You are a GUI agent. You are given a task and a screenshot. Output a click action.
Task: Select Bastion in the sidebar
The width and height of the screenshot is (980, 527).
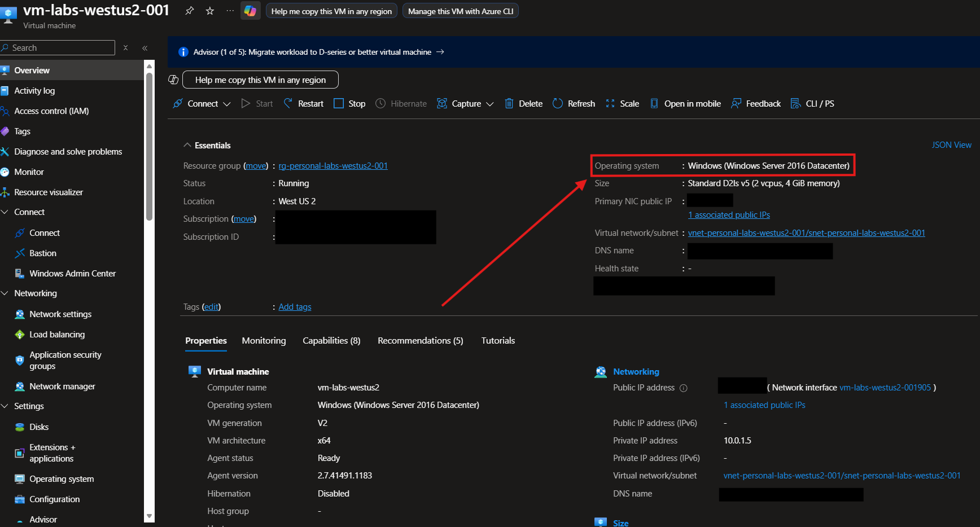[x=43, y=253]
